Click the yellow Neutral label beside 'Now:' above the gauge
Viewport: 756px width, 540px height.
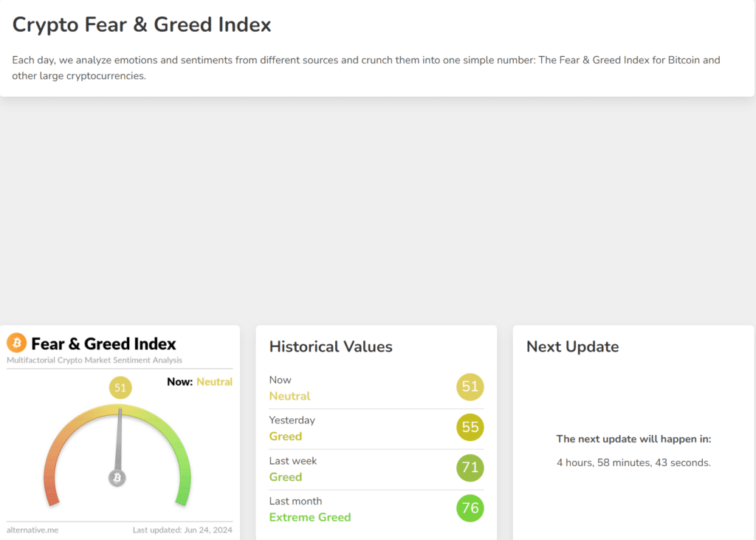pyautogui.click(x=215, y=382)
